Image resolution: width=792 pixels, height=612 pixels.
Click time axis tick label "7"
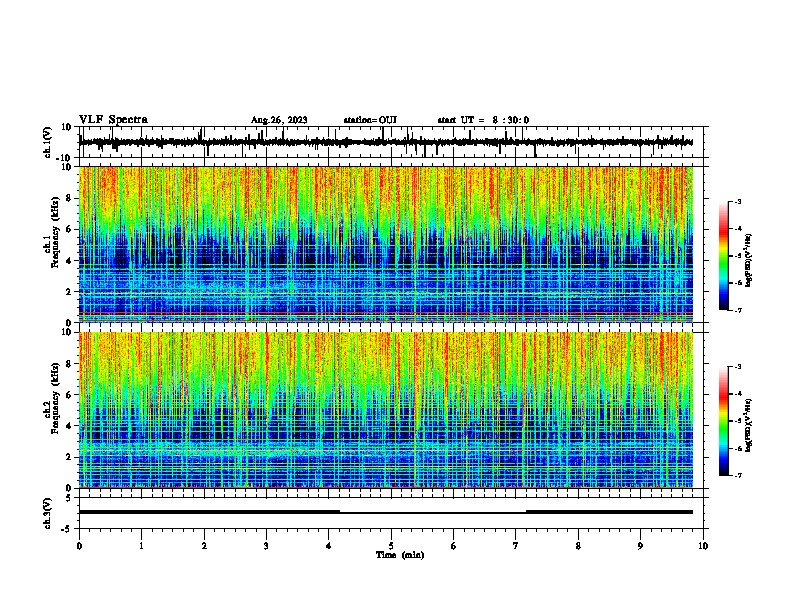pos(516,546)
